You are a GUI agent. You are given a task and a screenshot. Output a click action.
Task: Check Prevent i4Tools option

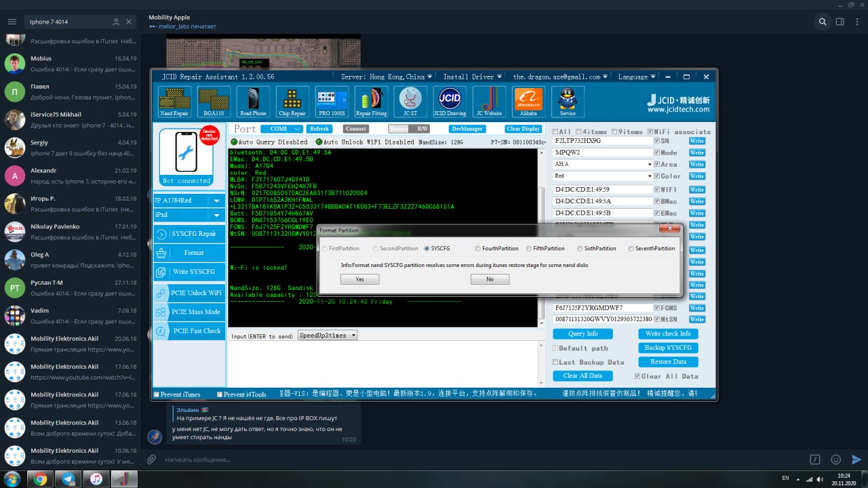[220, 394]
